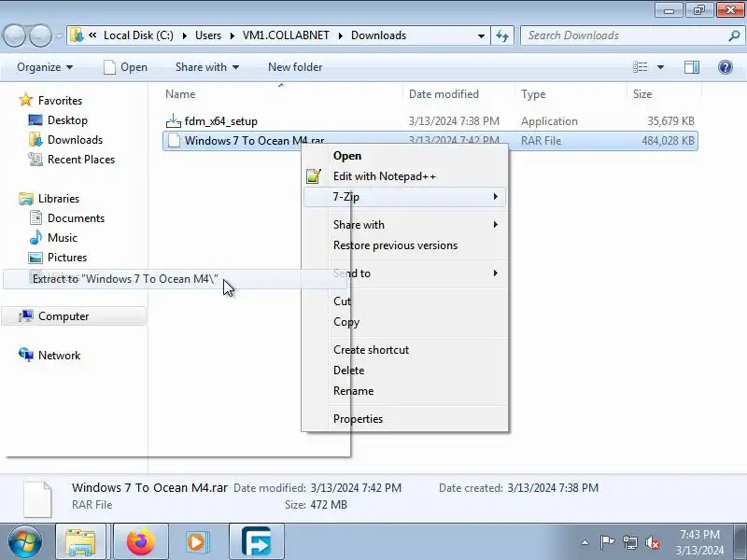Choose Delete from context menu
This screenshot has height=560, width=747.
[404, 370]
